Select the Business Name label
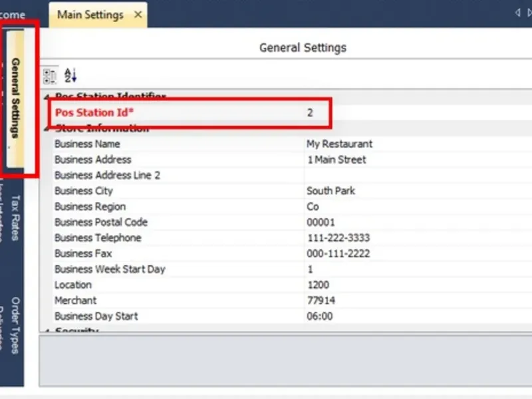Image resolution: width=532 pixels, height=399 pixels. click(x=87, y=144)
